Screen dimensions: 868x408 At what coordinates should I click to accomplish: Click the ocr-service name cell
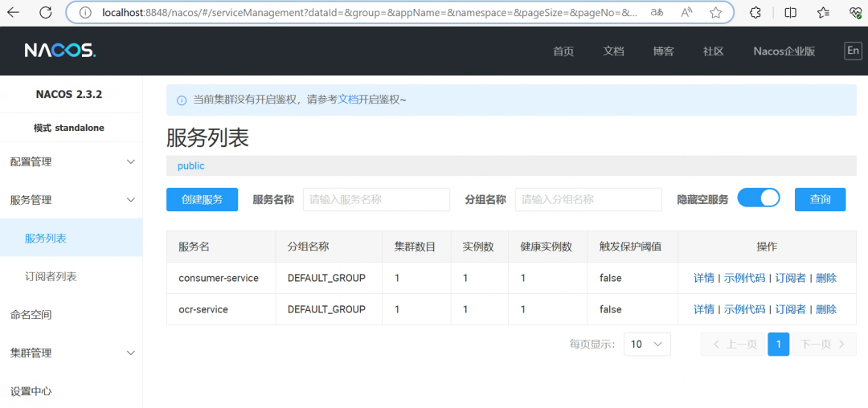click(203, 309)
